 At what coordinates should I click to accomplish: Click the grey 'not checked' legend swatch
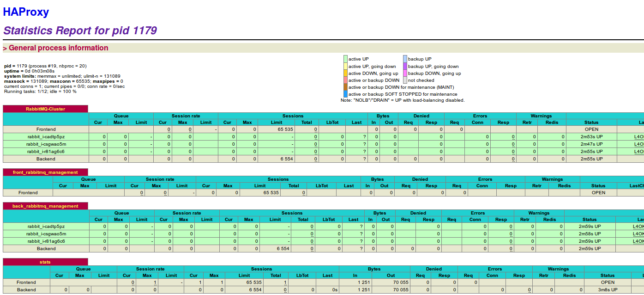[405, 80]
